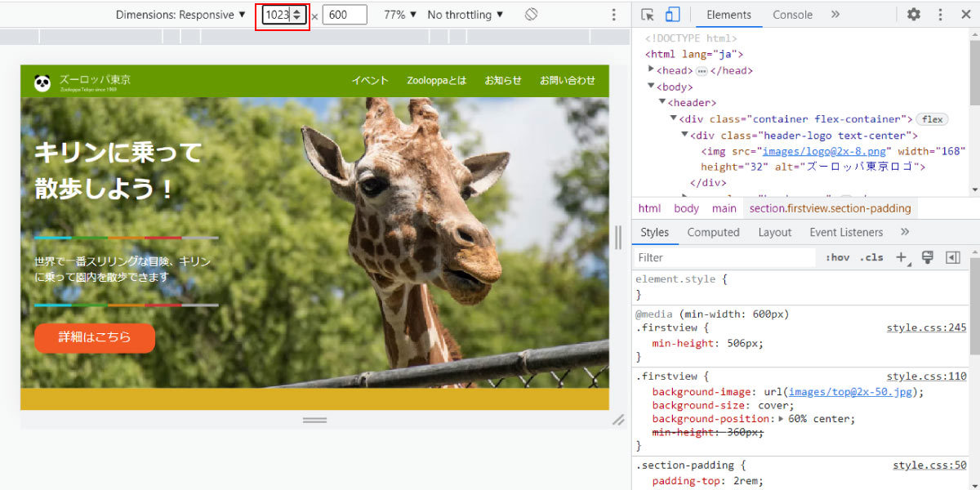Click the panda logo on the webpage
The height and width of the screenshot is (490, 980).
(42, 82)
